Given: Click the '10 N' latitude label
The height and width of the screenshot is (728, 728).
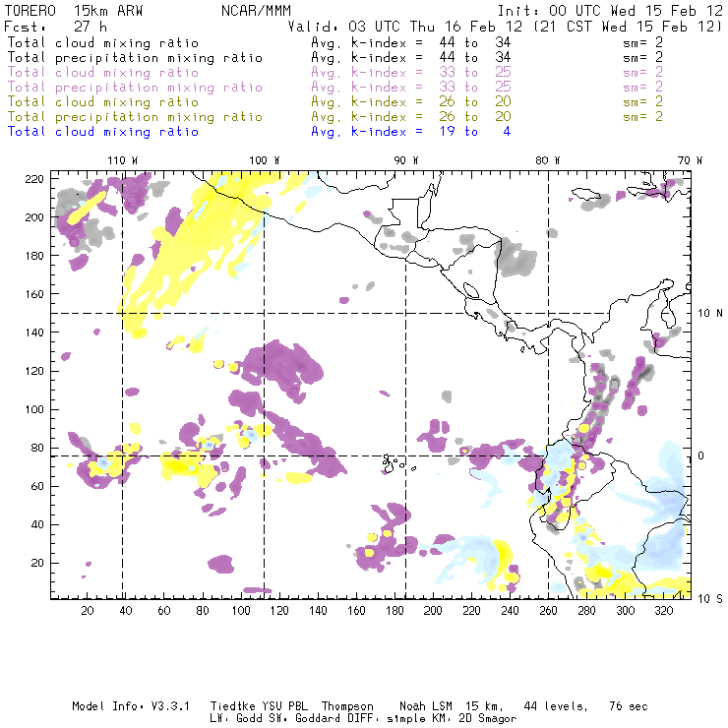Looking at the screenshot, I should pyautogui.click(x=710, y=314).
